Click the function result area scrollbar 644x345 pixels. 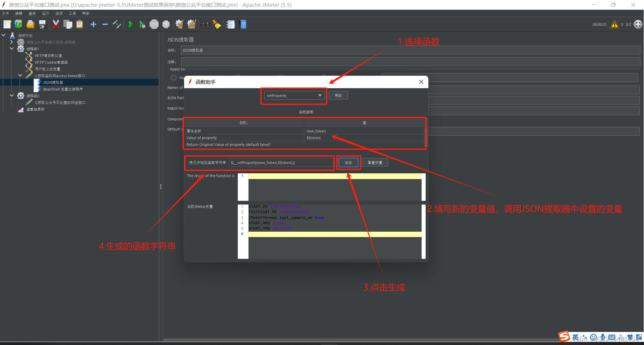[424, 187]
